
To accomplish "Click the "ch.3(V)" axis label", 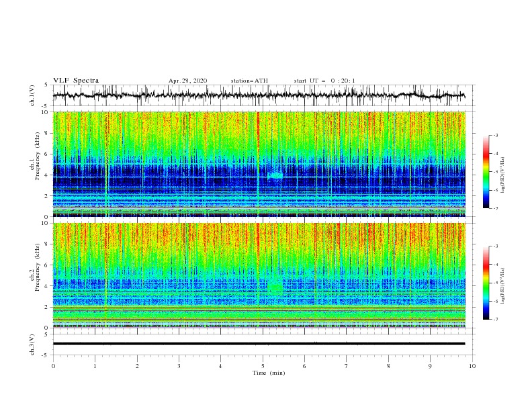I will pos(32,345).
